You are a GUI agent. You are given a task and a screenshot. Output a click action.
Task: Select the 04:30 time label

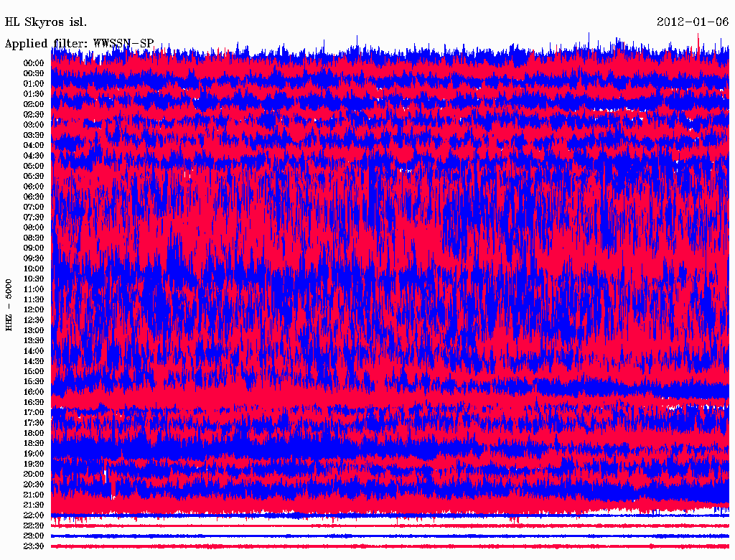(x=34, y=156)
